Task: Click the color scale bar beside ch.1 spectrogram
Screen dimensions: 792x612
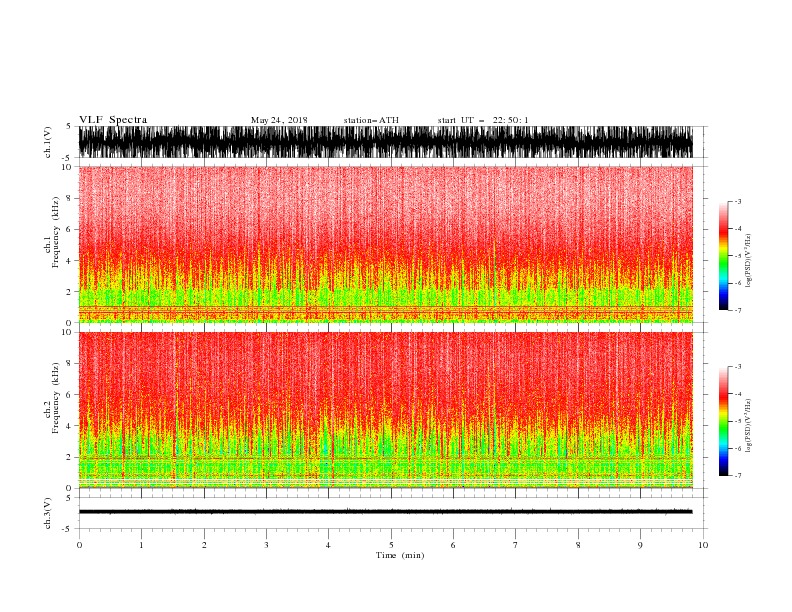Action: pyautogui.click(x=724, y=256)
